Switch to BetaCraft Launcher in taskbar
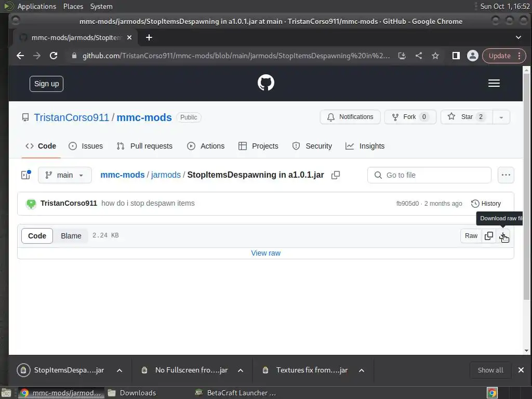Image resolution: width=532 pixels, height=399 pixels. pos(236,393)
